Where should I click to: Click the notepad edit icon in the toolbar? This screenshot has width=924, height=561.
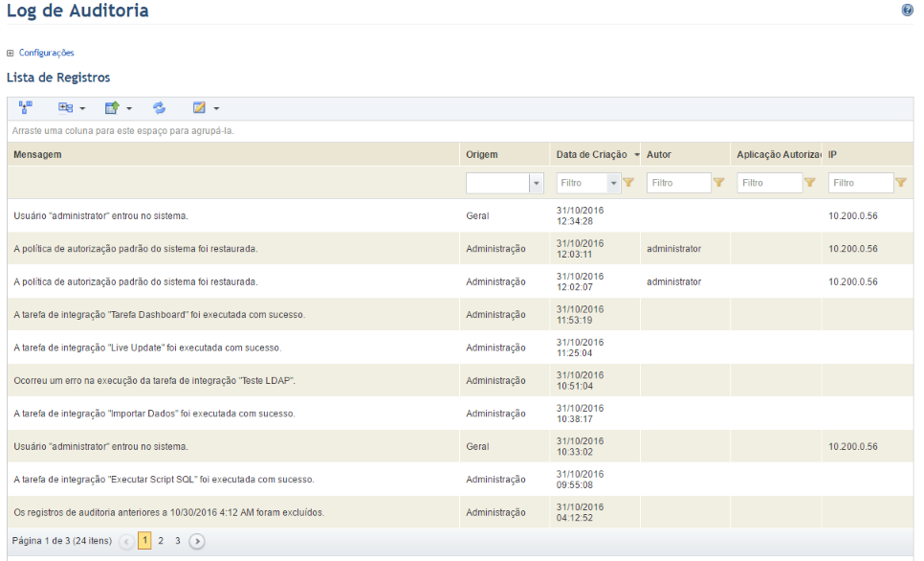pyautogui.click(x=199, y=107)
